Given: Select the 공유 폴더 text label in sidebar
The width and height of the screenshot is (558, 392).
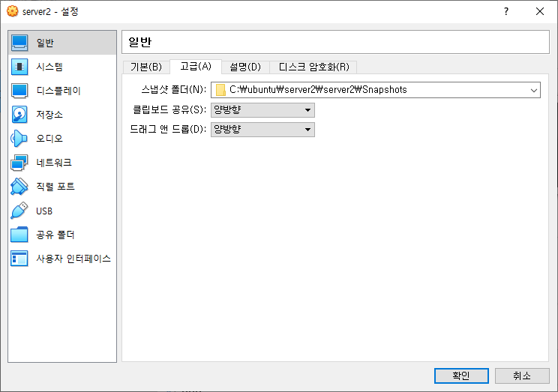Looking at the screenshot, I should pos(55,235).
